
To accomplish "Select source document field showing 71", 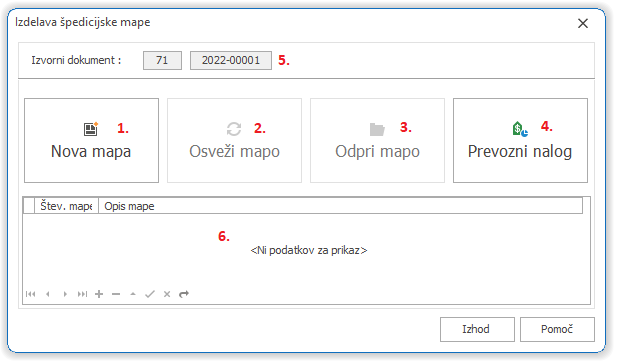I will pos(162,61).
